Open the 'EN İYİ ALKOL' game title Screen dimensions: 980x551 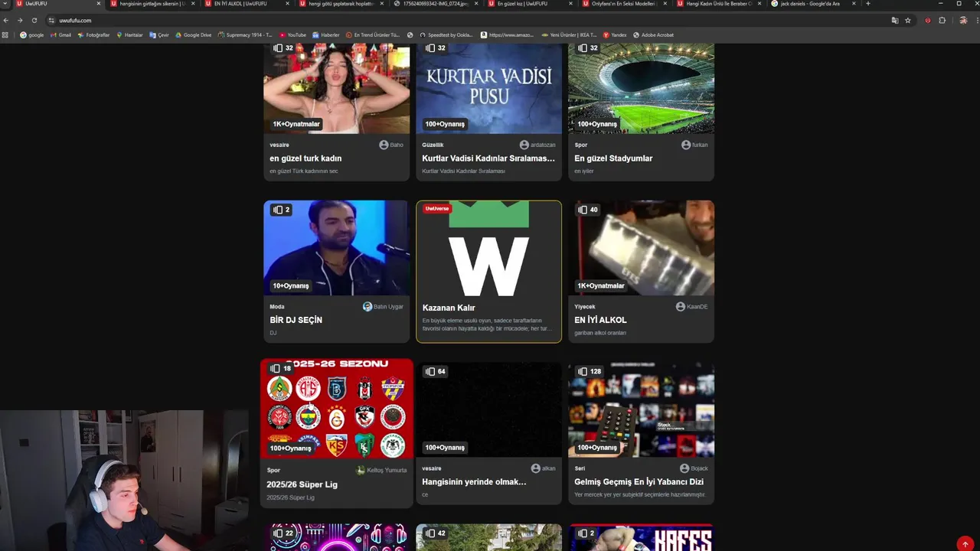point(600,320)
